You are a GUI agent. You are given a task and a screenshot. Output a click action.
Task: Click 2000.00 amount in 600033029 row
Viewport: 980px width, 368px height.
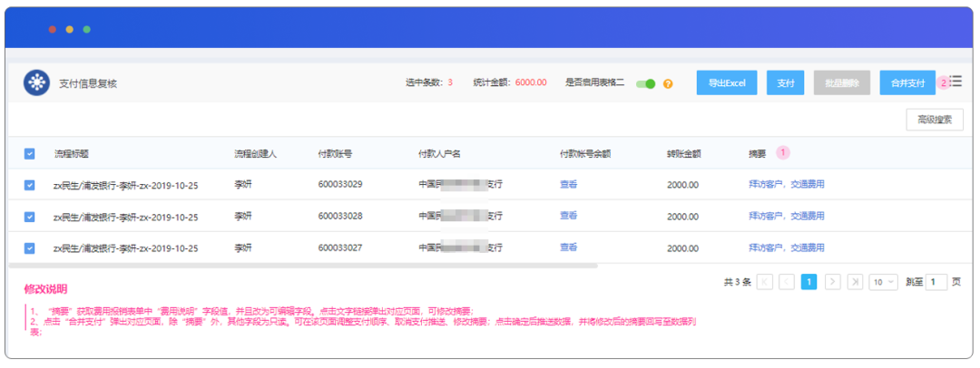[x=682, y=185]
